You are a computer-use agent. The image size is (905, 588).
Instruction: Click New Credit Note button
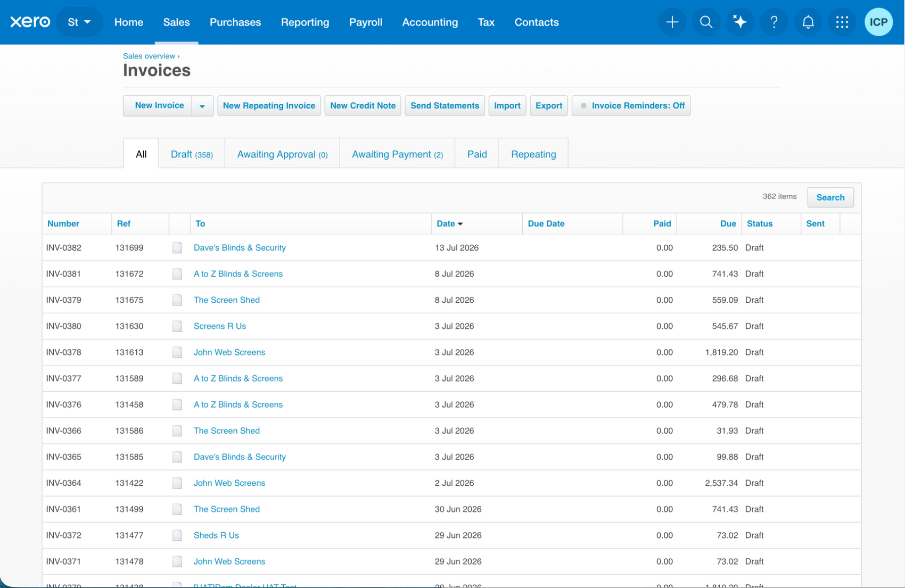[363, 105]
